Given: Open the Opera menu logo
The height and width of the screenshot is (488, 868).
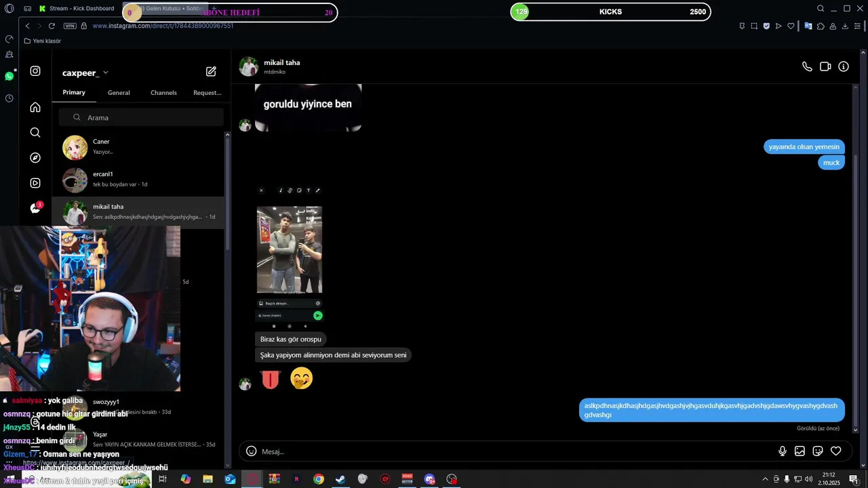Looking at the screenshot, I should (9, 9).
